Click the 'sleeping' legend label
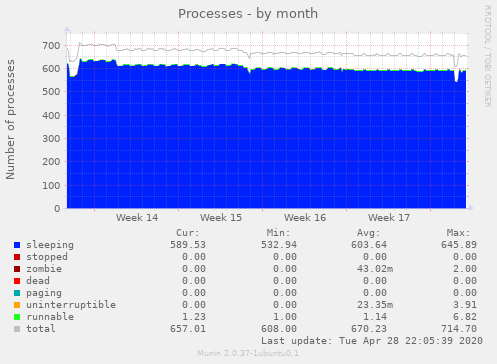 point(50,245)
